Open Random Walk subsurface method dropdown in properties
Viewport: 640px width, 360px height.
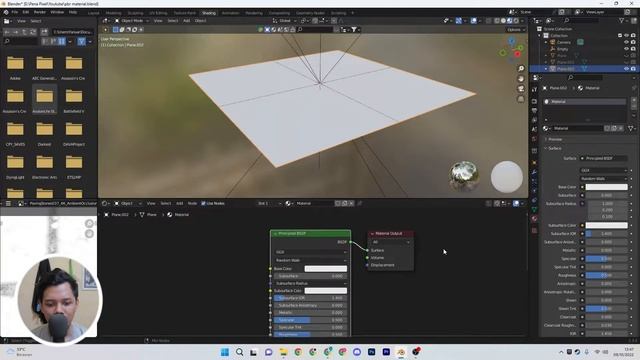point(603,178)
